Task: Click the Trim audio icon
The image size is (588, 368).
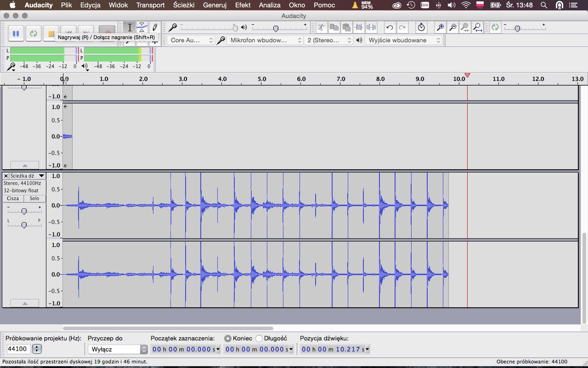Action: pyautogui.click(x=359, y=27)
